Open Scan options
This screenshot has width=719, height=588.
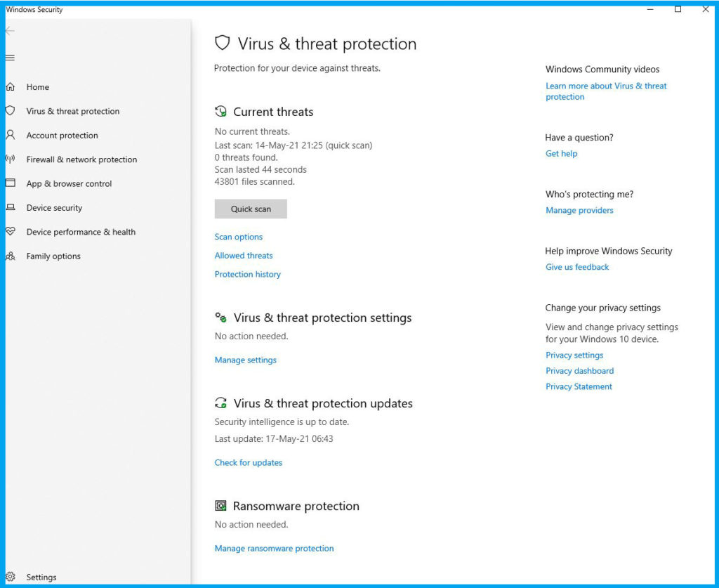point(239,237)
